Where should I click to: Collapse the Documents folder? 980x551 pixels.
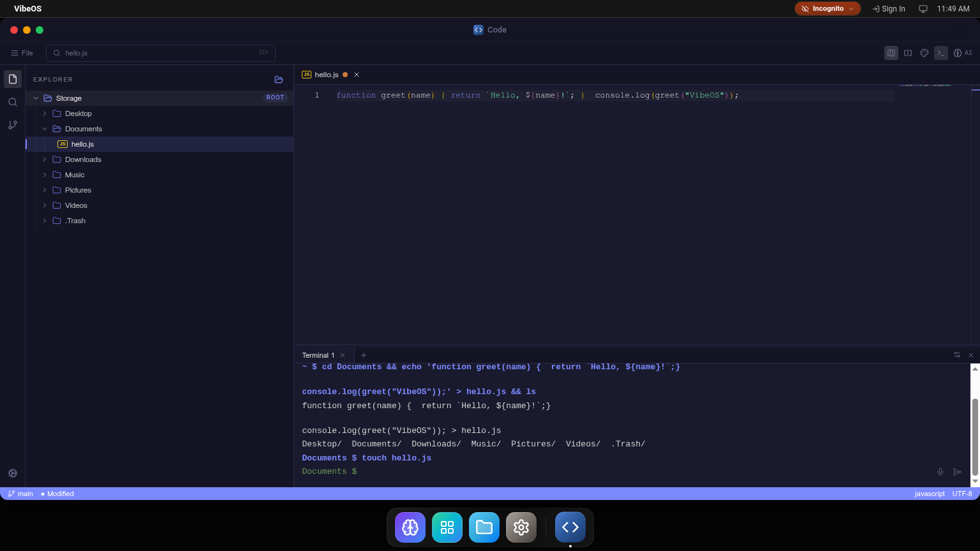coord(45,129)
